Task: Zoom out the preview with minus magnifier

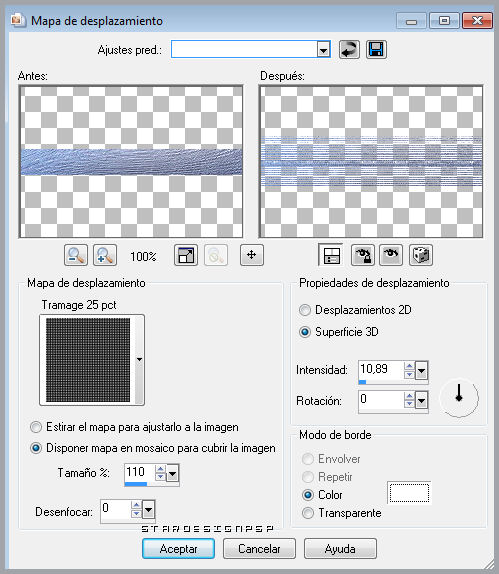Action: click(x=76, y=255)
